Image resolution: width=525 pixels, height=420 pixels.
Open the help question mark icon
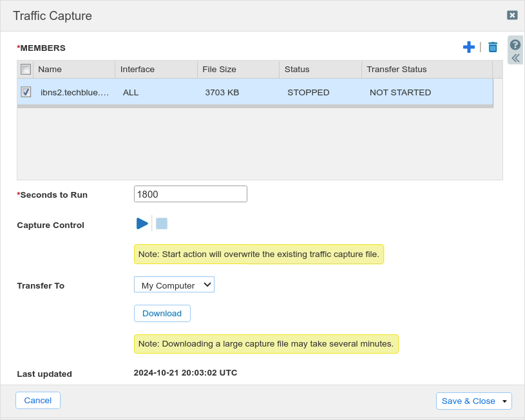(515, 44)
